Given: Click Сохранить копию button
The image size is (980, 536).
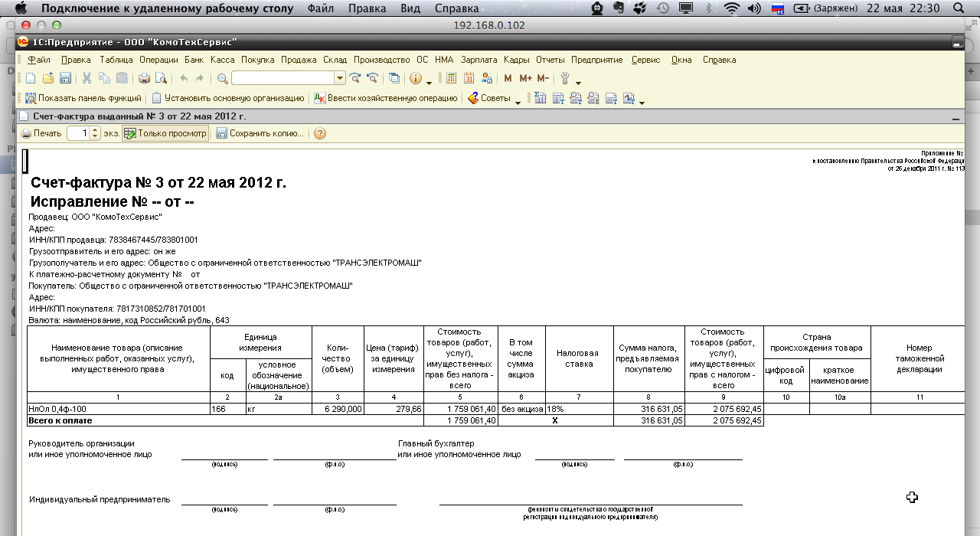Looking at the screenshot, I should click(x=260, y=133).
